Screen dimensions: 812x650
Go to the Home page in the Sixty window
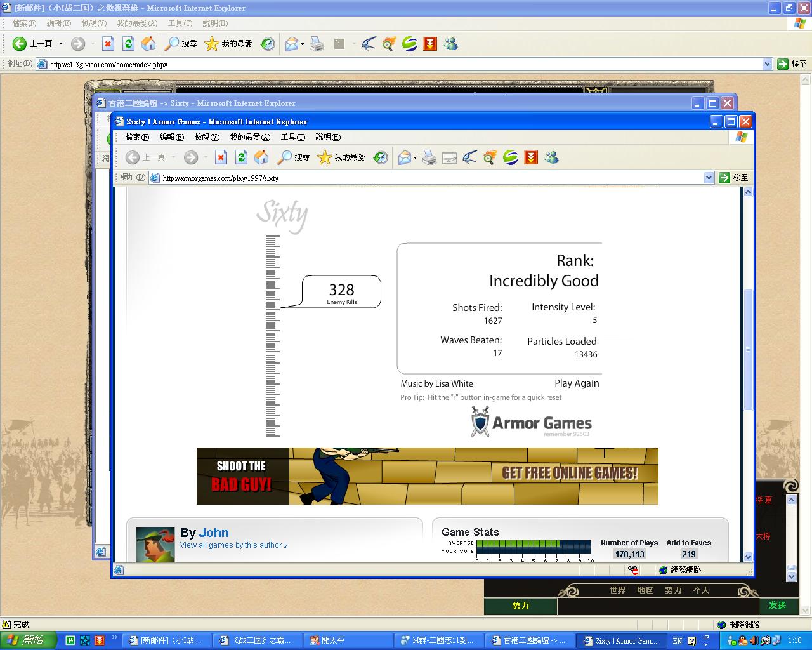pyautogui.click(x=261, y=157)
